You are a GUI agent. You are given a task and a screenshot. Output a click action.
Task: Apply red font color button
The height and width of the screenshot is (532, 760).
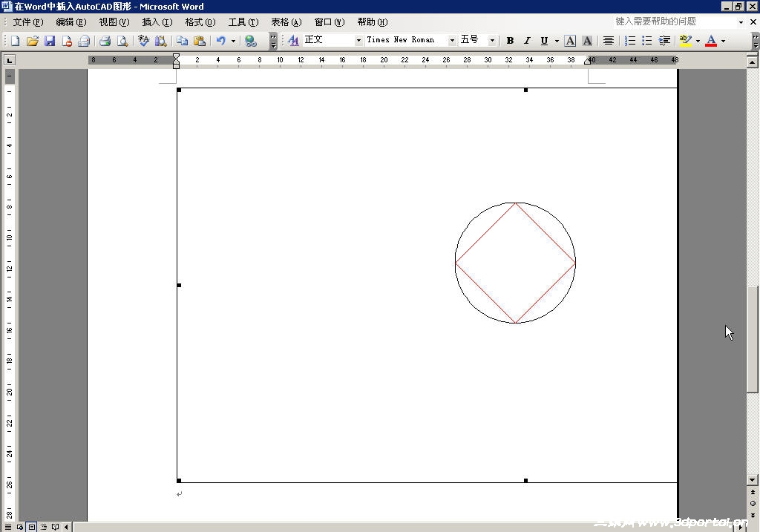pos(711,41)
